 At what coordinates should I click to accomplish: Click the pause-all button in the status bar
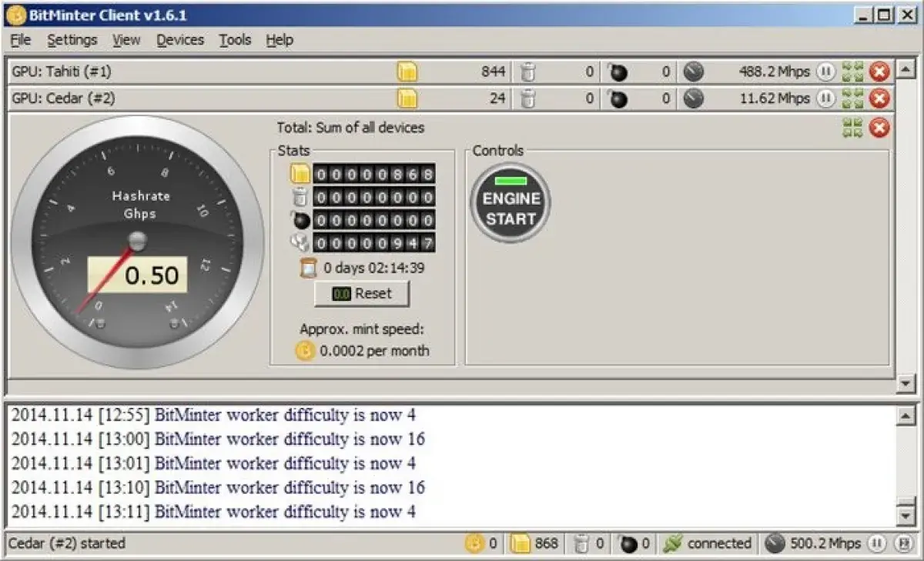[876, 544]
